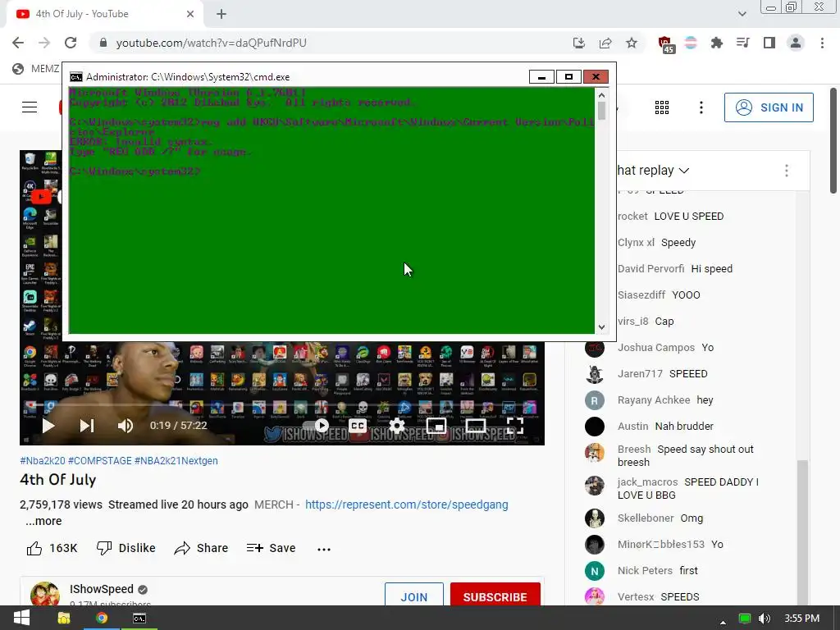Toggle the Chrome side panel
The height and width of the screenshot is (630, 840).
[x=769, y=43]
